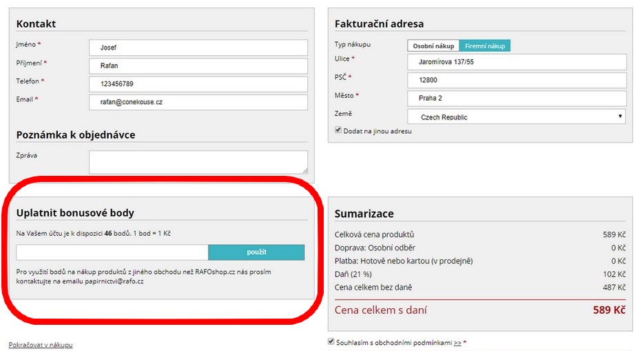This screenshot has width=644, height=351.
Task: Switch to the Firemní nákup tab
Action: coord(485,46)
